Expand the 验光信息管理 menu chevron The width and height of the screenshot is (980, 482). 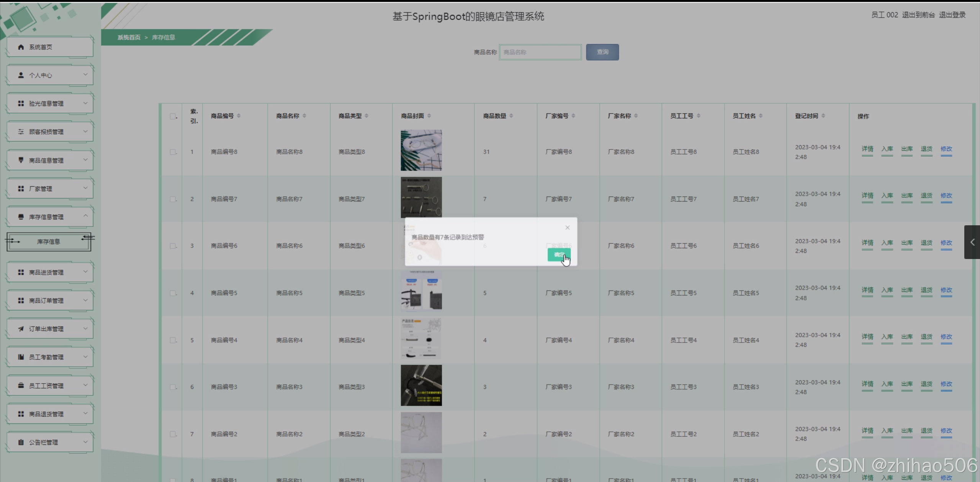click(85, 103)
